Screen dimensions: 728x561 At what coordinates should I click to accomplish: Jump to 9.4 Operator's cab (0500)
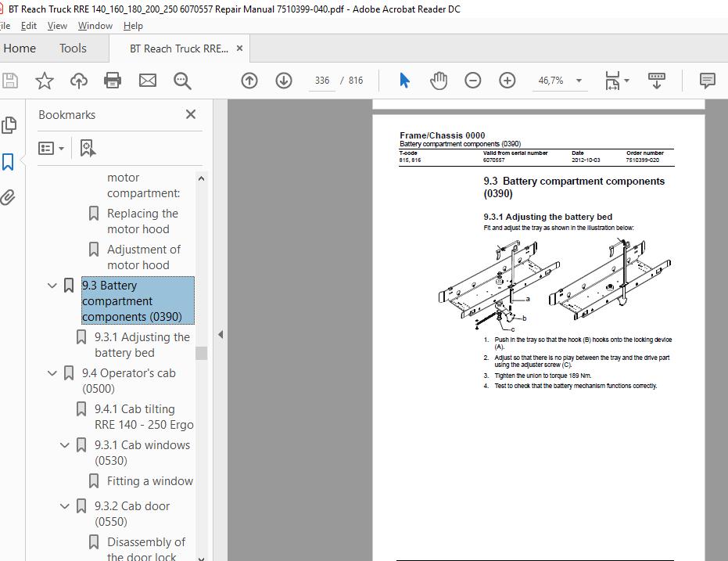click(x=128, y=381)
